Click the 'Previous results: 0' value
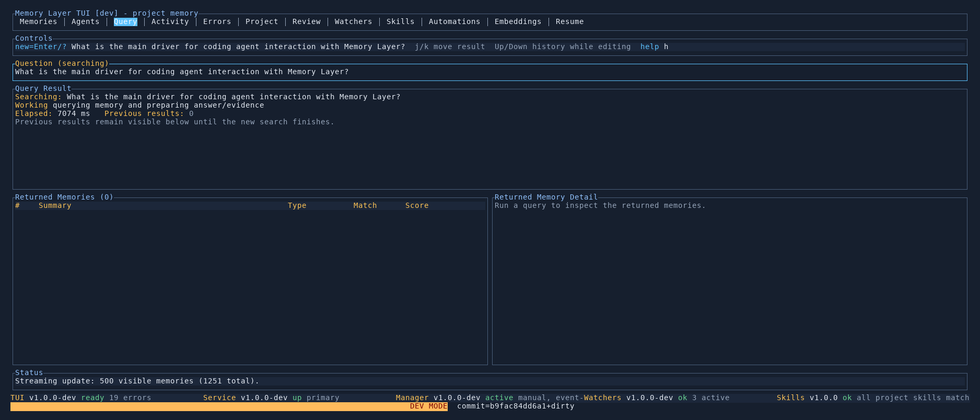The width and height of the screenshot is (980, 420). pos(149,113)
